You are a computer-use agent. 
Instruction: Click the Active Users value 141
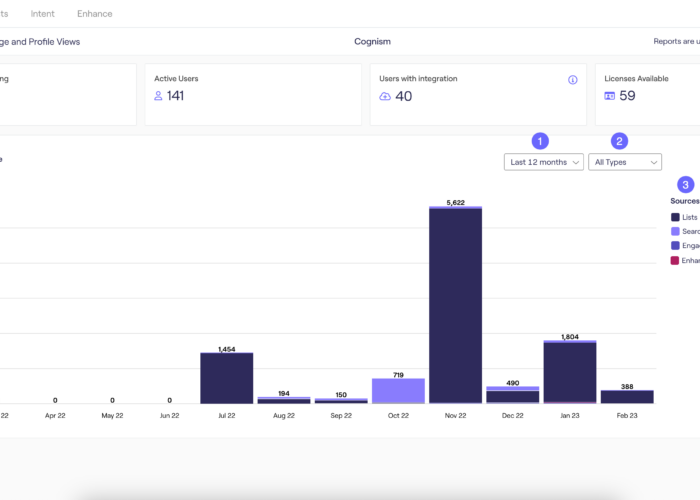[175, 96]
